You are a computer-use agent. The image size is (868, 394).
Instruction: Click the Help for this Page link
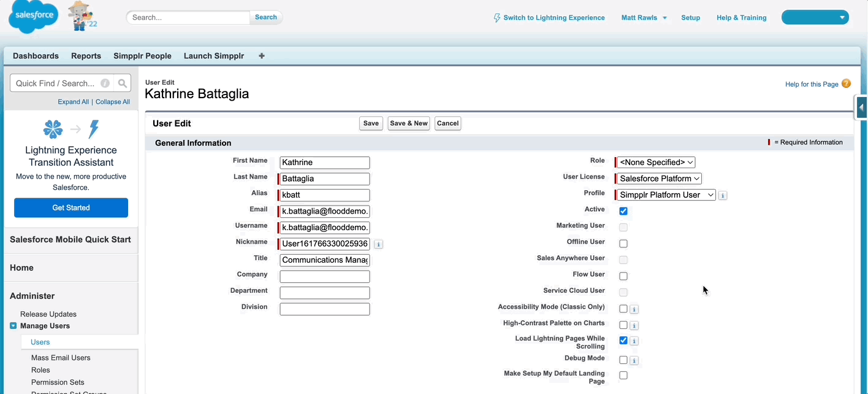(812, 84)
